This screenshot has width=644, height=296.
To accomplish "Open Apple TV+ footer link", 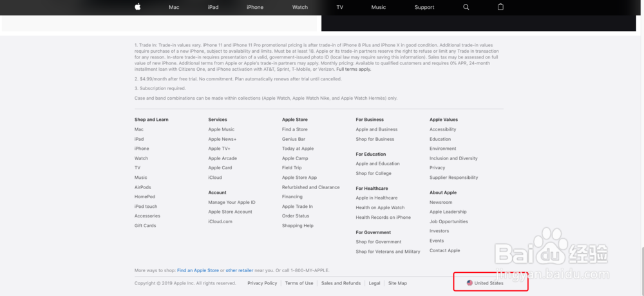I will coord(220,149).
